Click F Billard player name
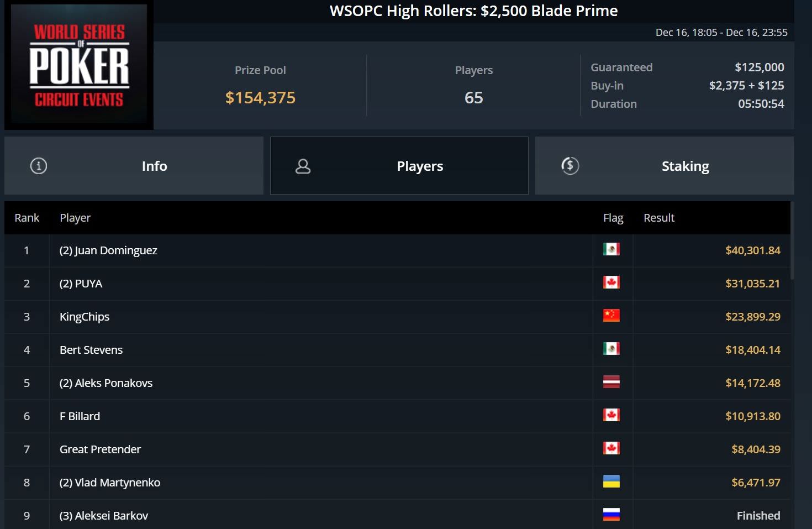Viewport: 812px width, 529px height. (80, 416)
